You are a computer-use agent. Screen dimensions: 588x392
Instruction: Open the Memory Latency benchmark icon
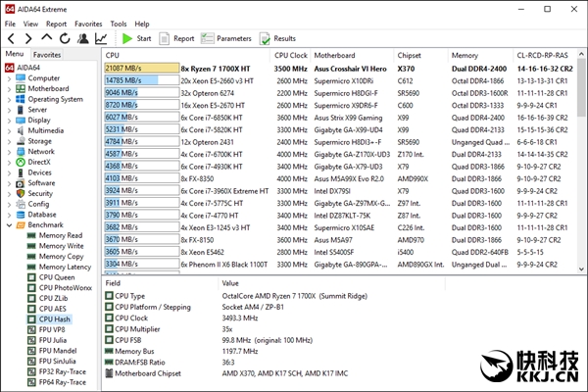coord(31,268)
